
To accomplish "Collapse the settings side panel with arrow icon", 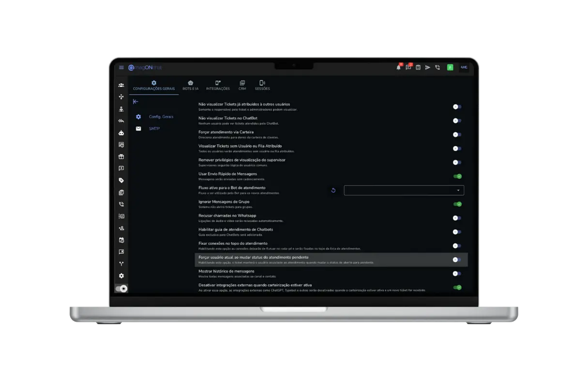I will point(136,102).
